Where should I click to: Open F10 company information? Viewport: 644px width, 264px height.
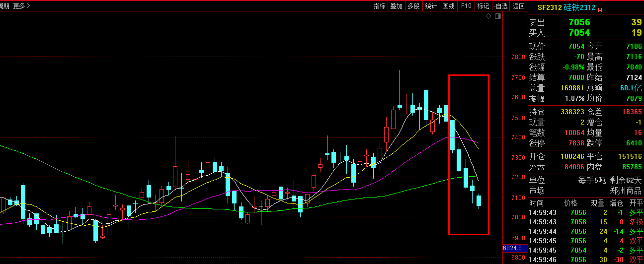(466, 6)
